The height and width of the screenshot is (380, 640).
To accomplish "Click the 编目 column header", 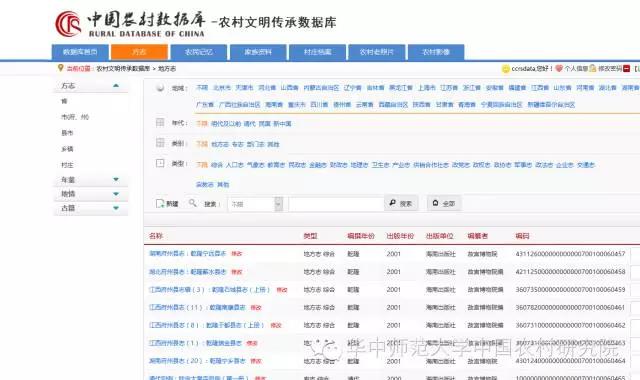I will tap(522, 236).
